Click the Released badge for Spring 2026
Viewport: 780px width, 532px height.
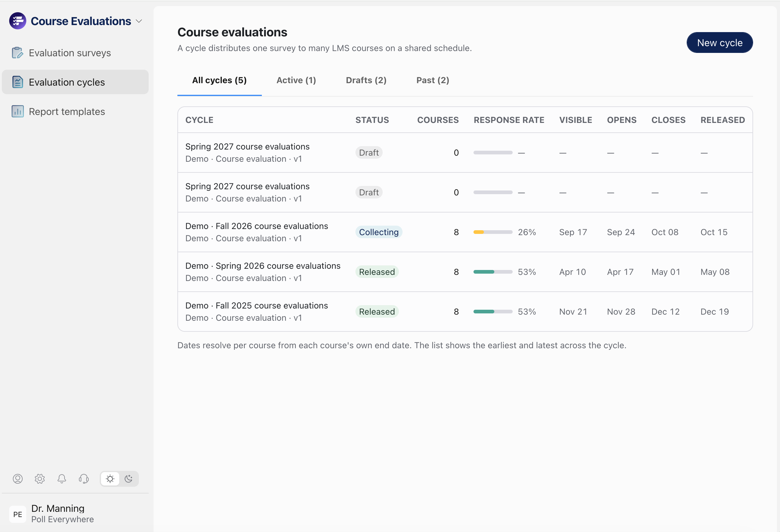pyautogui.click(x=377, y=272)
